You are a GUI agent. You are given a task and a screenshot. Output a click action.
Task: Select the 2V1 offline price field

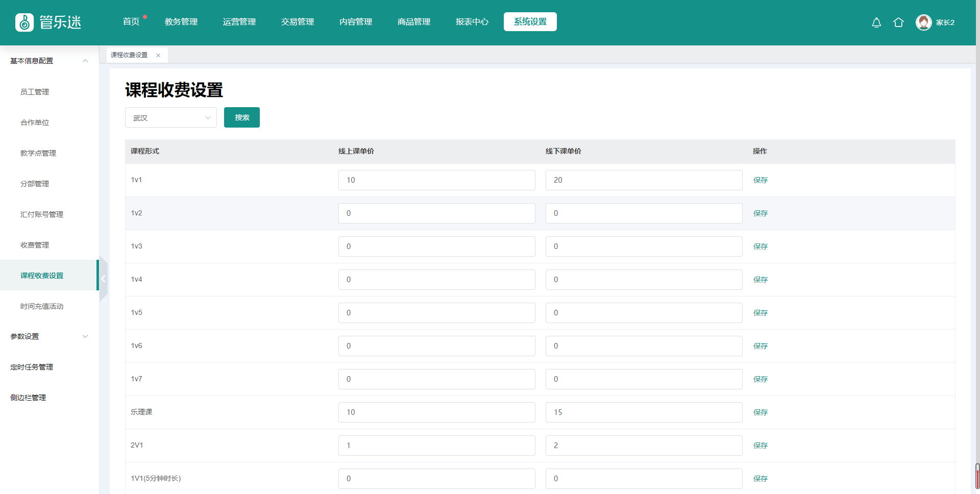point(643,446)
